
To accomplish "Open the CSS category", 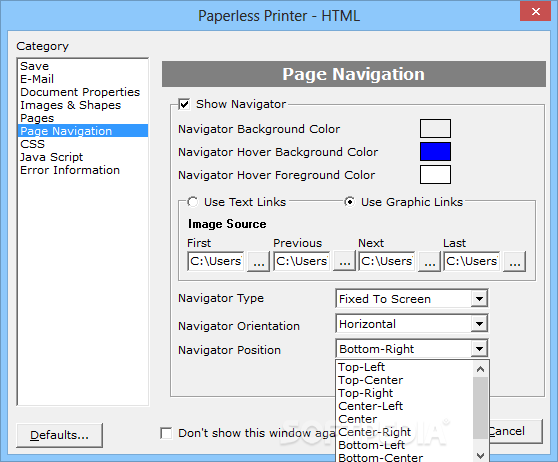I will coord(83,144).
